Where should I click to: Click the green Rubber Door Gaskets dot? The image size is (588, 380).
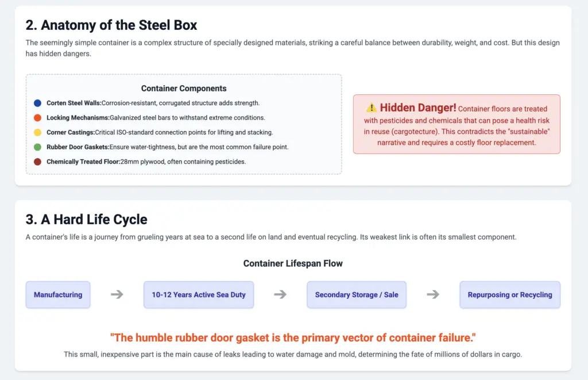37,147
